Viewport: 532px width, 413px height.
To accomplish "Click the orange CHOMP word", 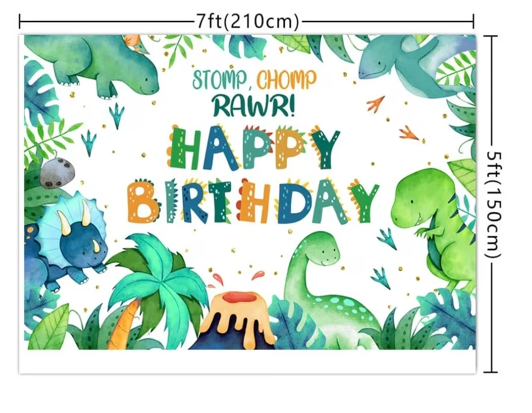I will pos(287,80).
